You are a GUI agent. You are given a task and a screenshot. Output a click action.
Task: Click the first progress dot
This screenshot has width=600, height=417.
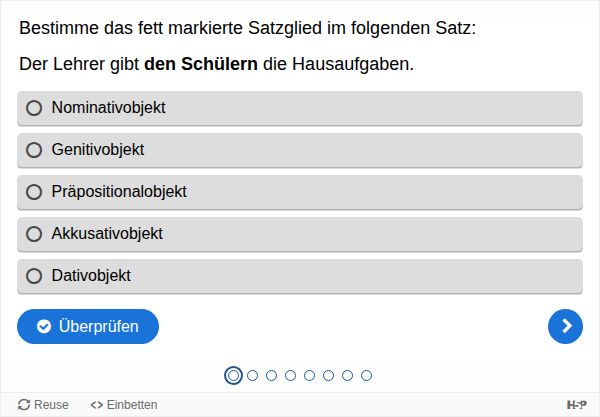pos(233,375)
